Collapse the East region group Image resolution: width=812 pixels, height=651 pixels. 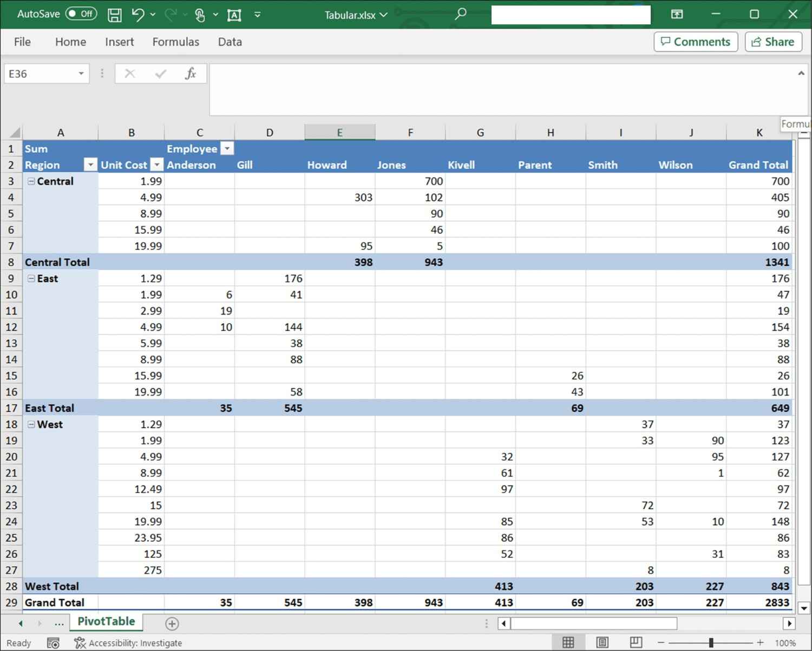coord(31,279)
